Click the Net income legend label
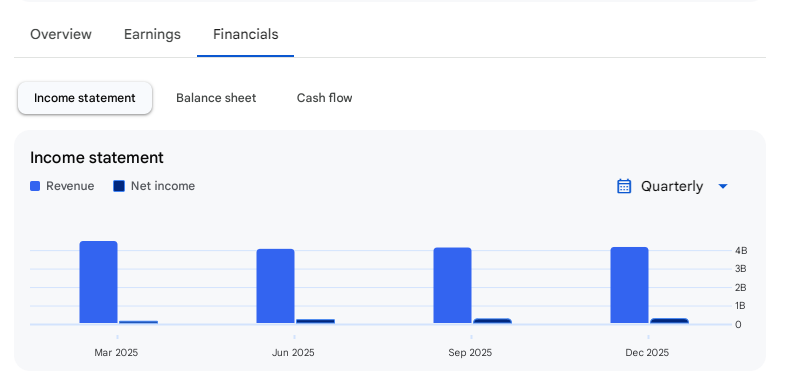This screenshot has width=785, height=381. click(x=163, y=186)
